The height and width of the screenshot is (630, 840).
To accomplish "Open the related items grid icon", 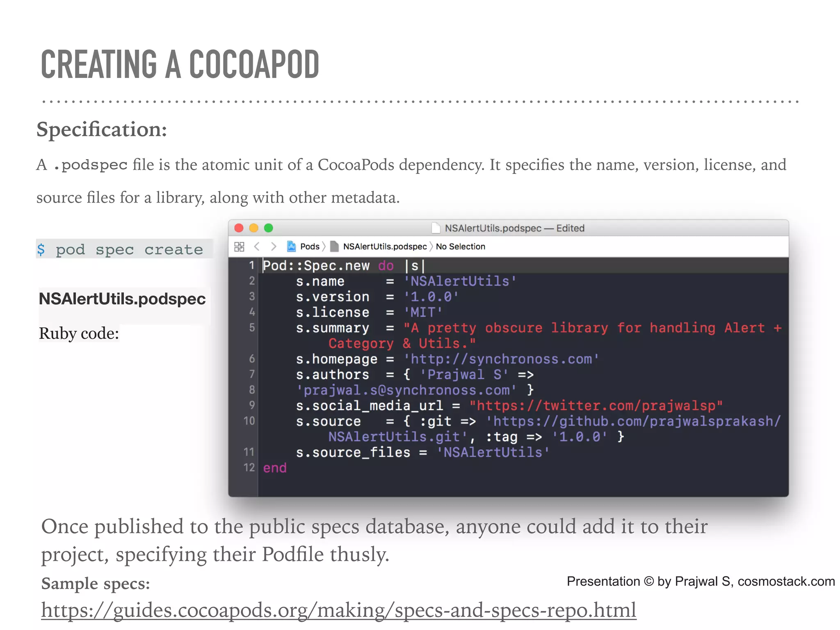I will [239, 247].
